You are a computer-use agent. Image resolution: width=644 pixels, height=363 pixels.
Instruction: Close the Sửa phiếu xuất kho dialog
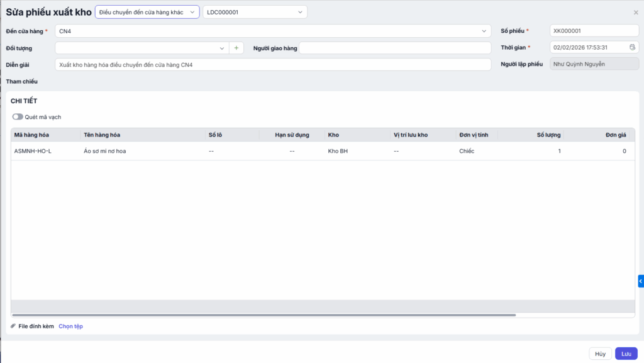pyautogui.click(x=636, y=13)
